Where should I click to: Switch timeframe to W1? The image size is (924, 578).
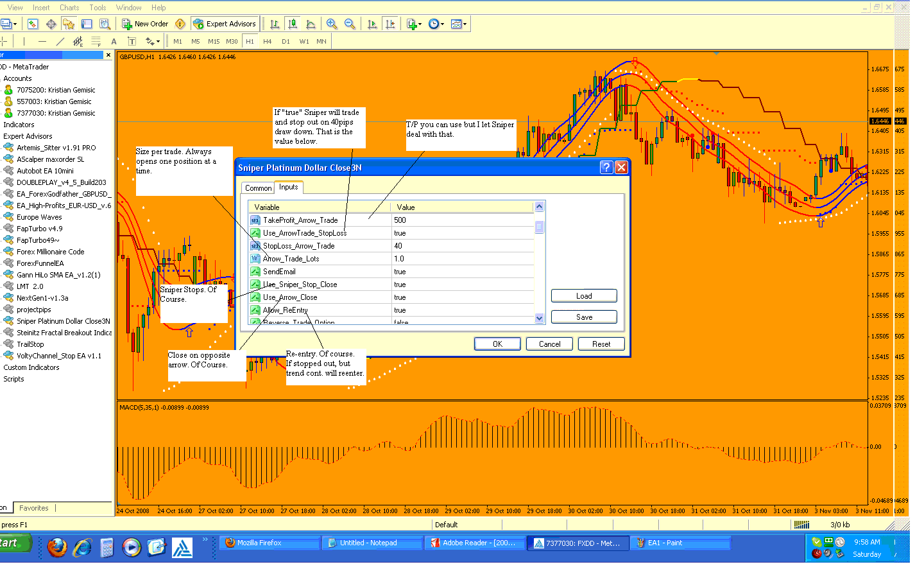[x=304, y=41]
